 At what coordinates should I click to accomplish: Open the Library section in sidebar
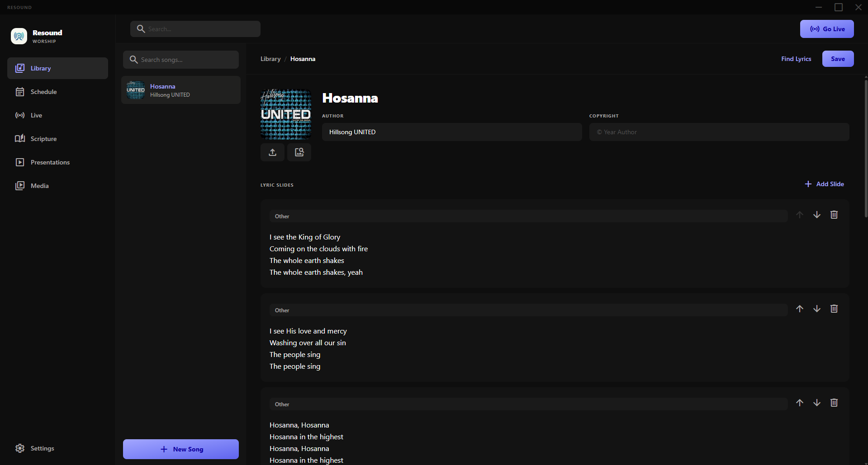tap(57, 68)
